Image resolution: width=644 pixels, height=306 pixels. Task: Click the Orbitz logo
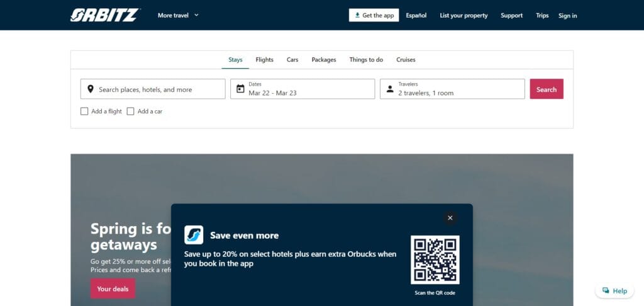coord(105,15)
